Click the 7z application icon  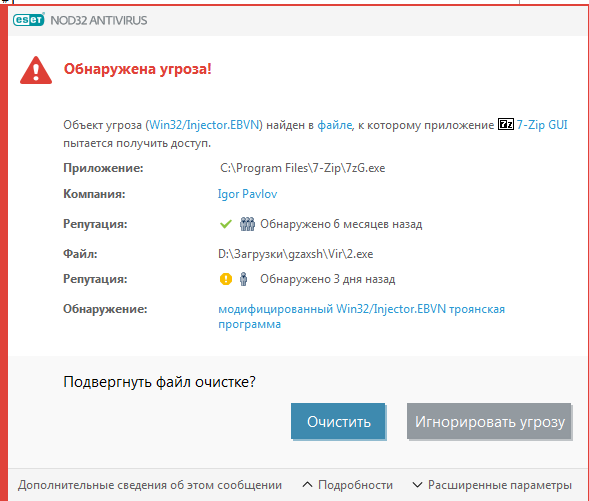[x=506, y=124]
